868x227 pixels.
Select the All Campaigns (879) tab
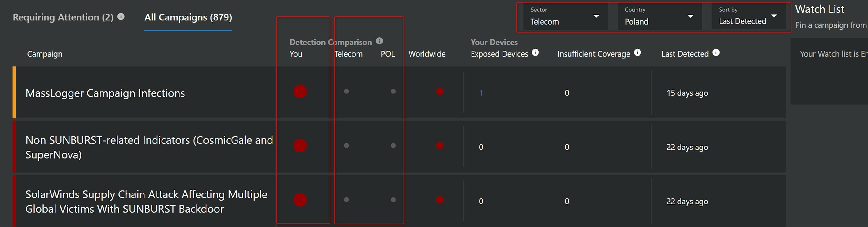188,17
